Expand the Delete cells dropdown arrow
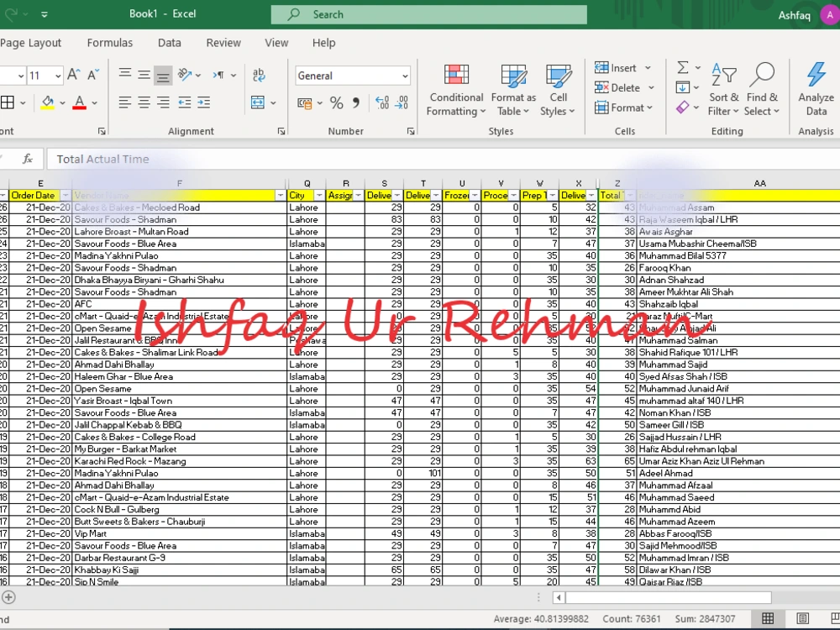840x630 pixels. tap(652, 88)
